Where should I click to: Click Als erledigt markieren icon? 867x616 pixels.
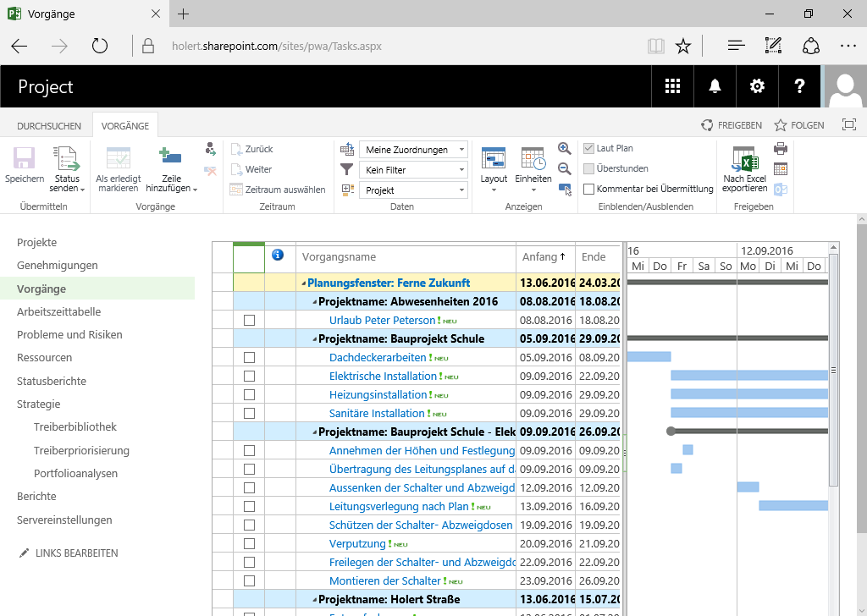[x=118, y=158]
